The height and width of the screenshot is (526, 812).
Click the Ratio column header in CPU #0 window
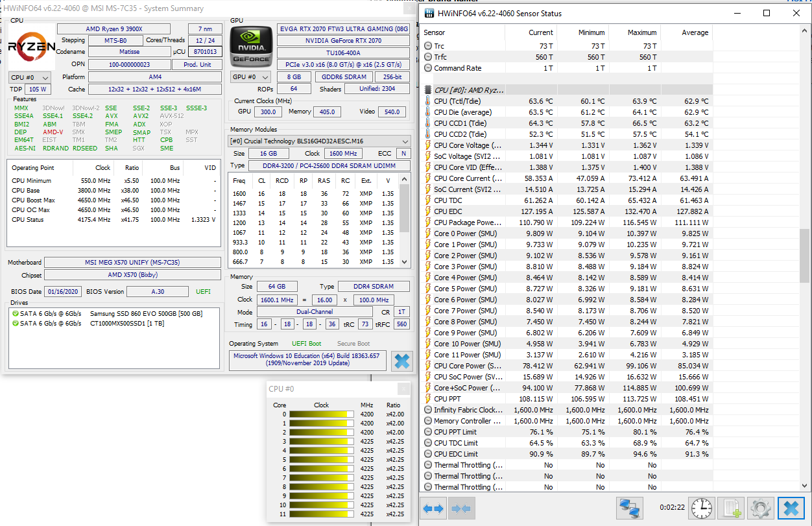click(x=394, y=405)
